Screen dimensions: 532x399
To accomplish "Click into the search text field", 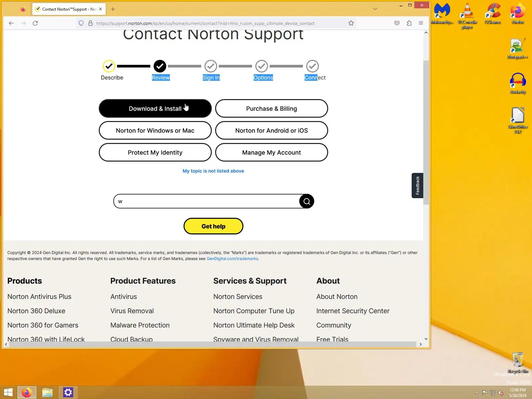I will [x=207, y=201].
